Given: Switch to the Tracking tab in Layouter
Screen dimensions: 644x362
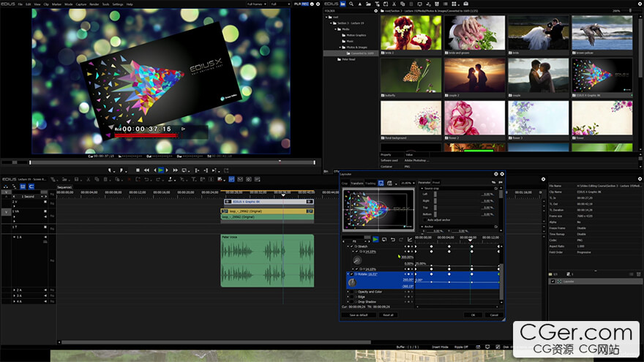Looking at the screenshot, I should click(370, 184).
